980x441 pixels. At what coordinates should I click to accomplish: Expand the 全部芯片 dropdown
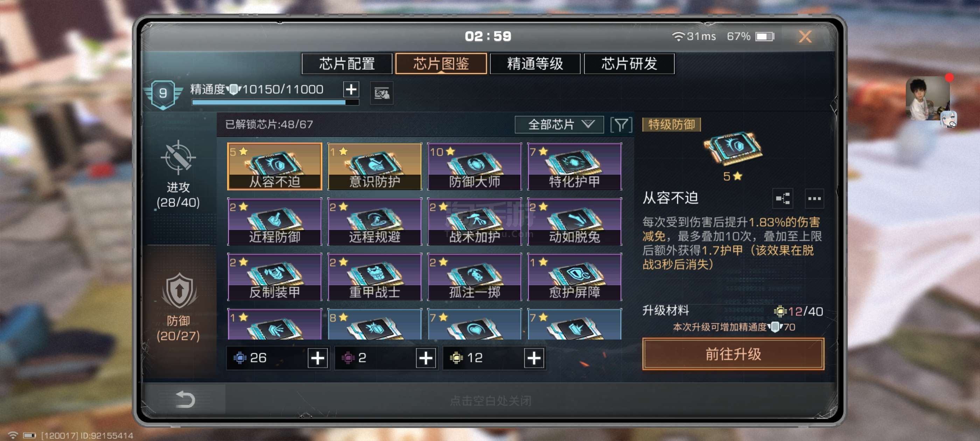point(559,124)
